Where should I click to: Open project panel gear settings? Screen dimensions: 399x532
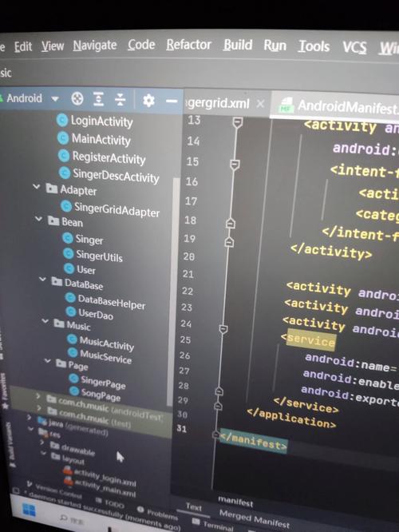tap(148, 101)
